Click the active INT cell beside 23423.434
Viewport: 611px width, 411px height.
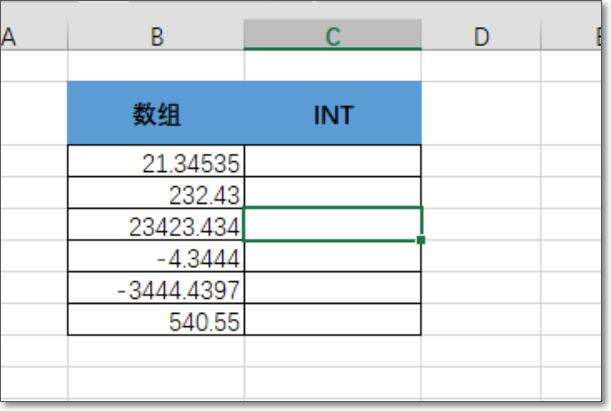pos(333,224)
